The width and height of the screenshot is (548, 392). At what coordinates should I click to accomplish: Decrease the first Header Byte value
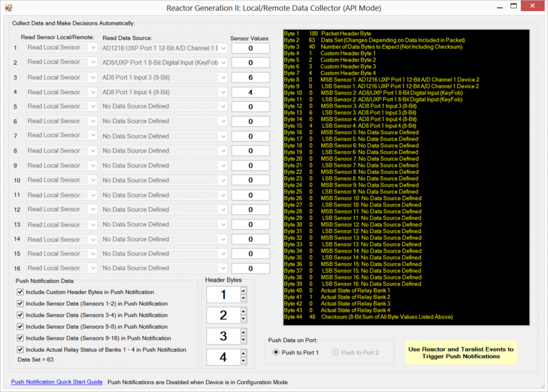(243, 298)
